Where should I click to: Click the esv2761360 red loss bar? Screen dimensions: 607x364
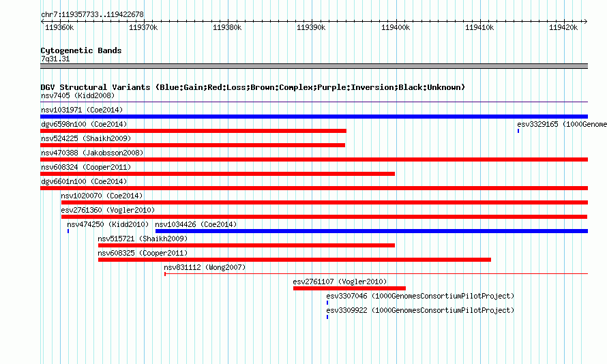click(x=325, y=217)
